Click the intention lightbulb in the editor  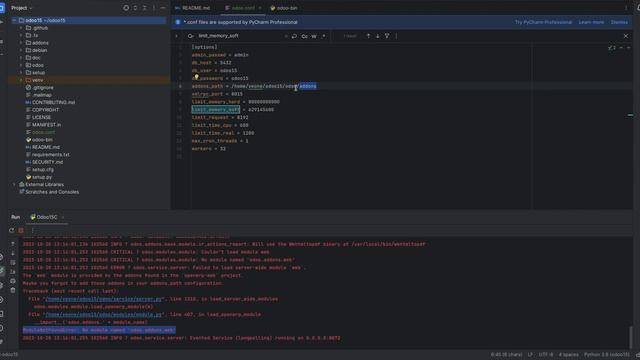click(x=196, y=77)
